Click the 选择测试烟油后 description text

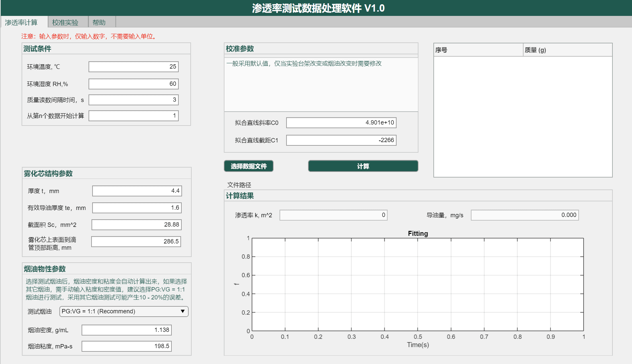tap(106, 289)
